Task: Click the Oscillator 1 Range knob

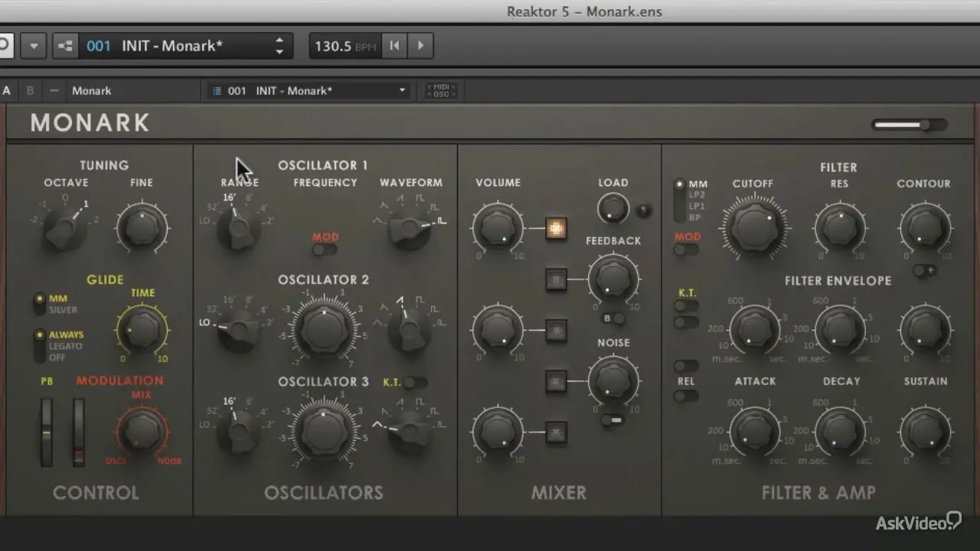Action: [238, 227]
